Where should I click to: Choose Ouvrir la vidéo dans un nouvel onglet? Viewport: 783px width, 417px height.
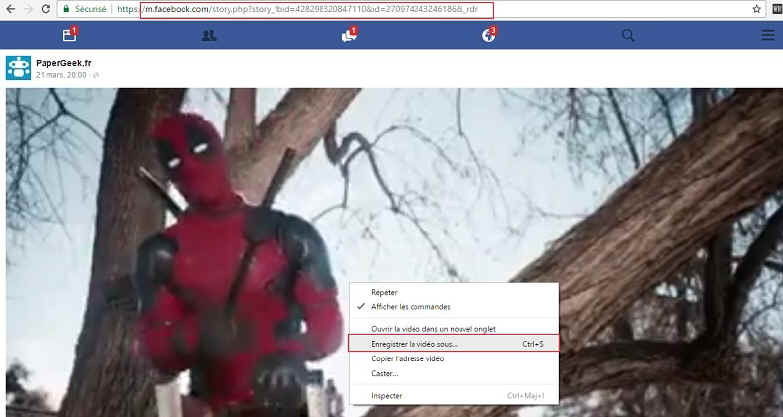[454, 329]
